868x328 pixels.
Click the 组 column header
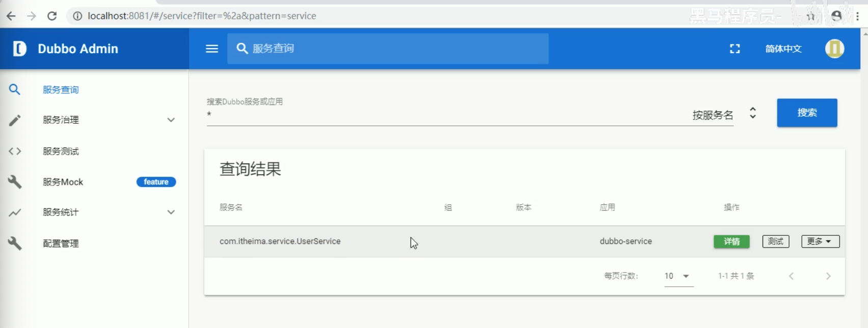click(x=448, y=207)
